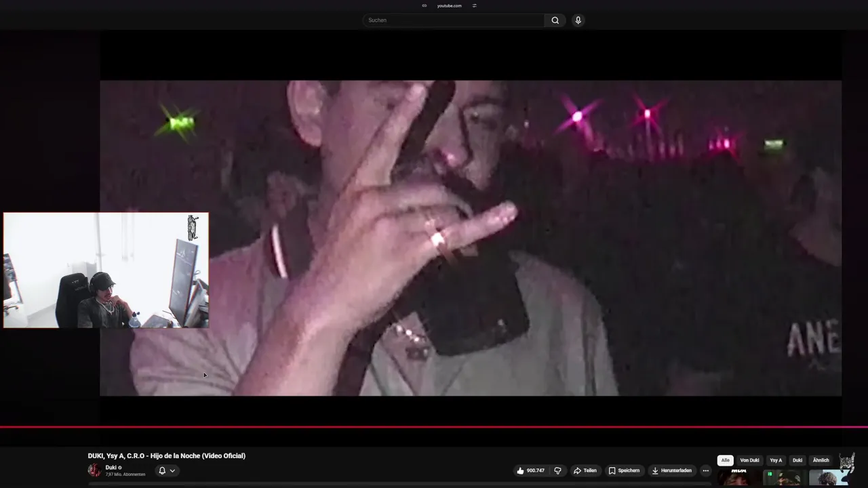Like the video with thumbs-up button
This screenshot has height=488, width=868.
click(530, 470)
